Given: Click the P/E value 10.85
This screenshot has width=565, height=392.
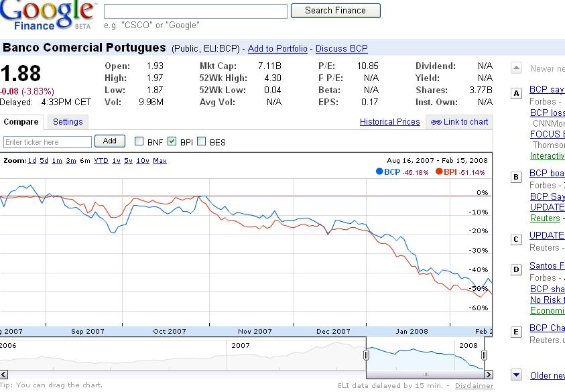Looking at the screenshot, I should [x=367, y=66].
